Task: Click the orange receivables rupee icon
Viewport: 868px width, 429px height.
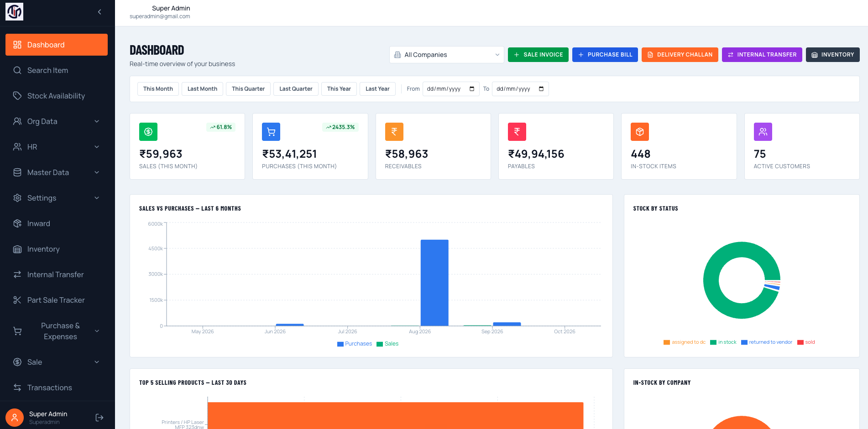Action: pyautogui.click(x=394, y=132)
